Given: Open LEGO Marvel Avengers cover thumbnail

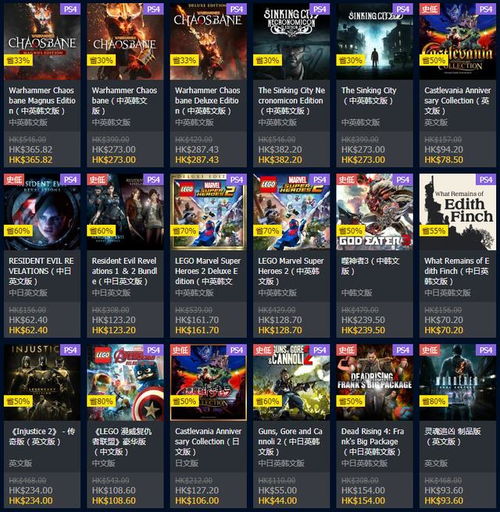Looking at the screenshot, I should [125, 382].
